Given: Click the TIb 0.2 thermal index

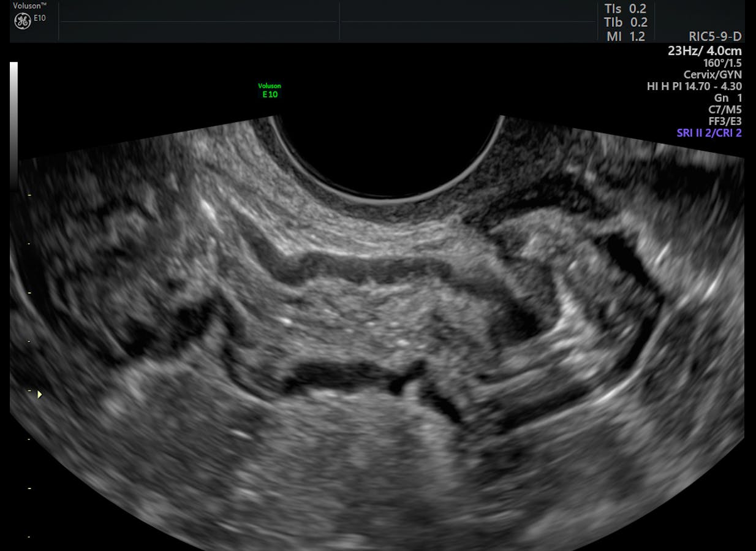Looking at the screenshot, I should point(625,22).
